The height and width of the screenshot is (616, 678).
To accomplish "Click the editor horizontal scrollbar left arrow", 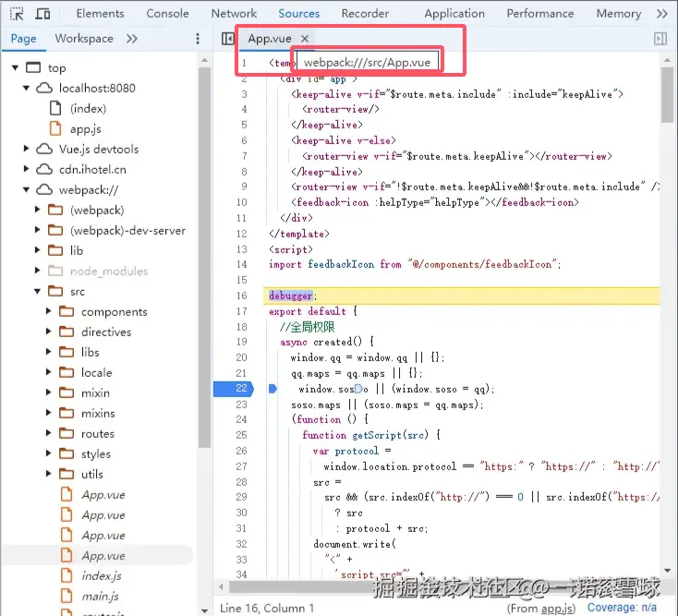I will coord(221,587).
